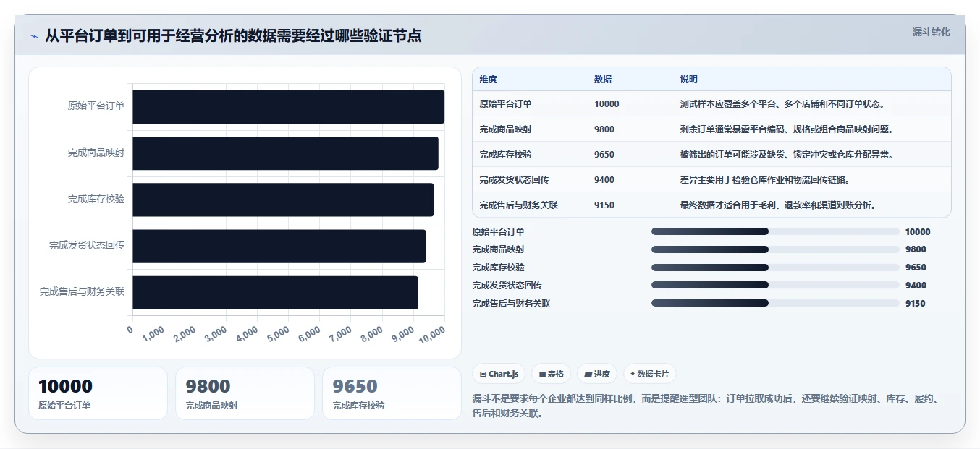Click the 完成商品映射 bar in the chart

285,153
